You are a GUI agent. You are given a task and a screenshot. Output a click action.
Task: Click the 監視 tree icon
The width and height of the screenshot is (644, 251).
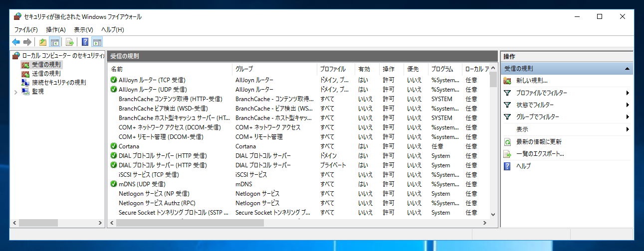[x=25, y=92]
